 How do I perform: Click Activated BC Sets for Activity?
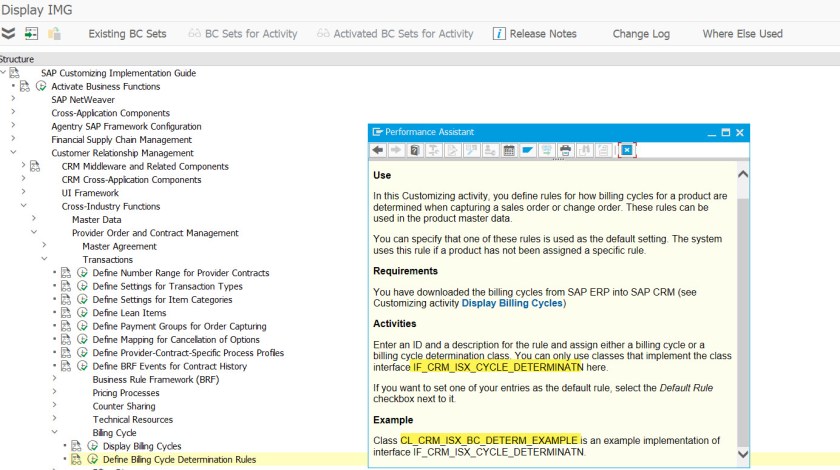(x=395, y=34)
